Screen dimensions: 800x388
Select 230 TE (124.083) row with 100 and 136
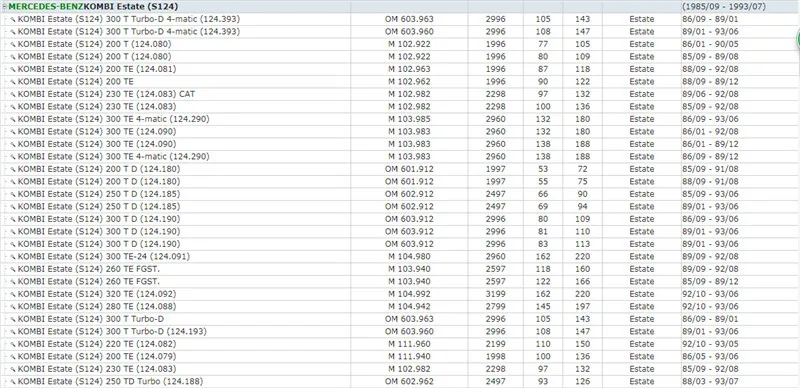400,106
